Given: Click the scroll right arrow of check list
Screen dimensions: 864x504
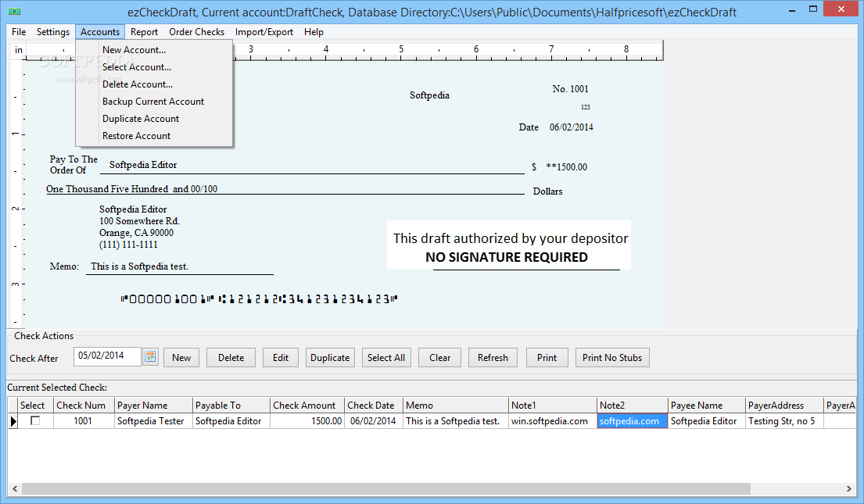Looking at the screenshot, I should [x=848, y=488].
